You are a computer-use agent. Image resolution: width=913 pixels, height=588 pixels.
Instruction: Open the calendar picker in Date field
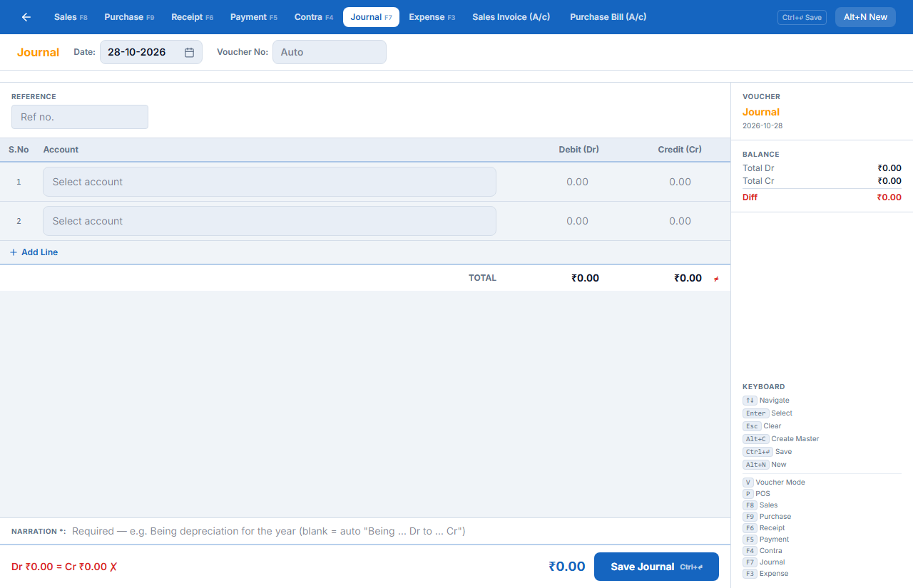[189, 52]
